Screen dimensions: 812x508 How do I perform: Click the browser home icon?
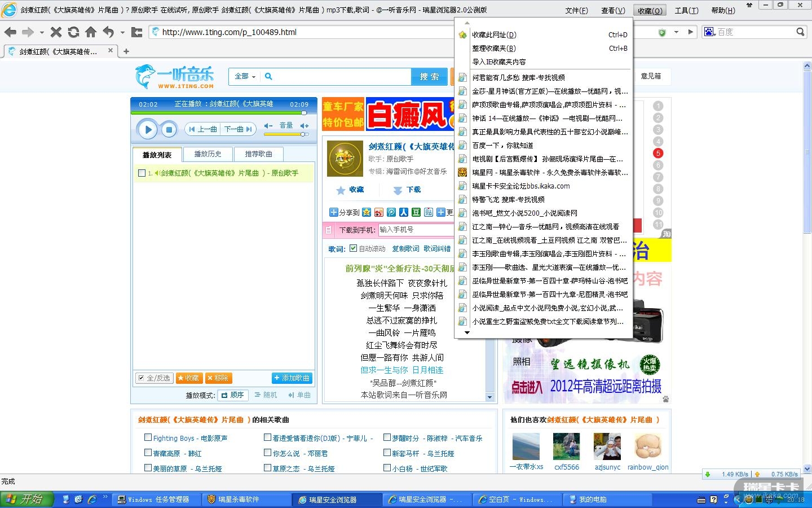pos(91,32)
